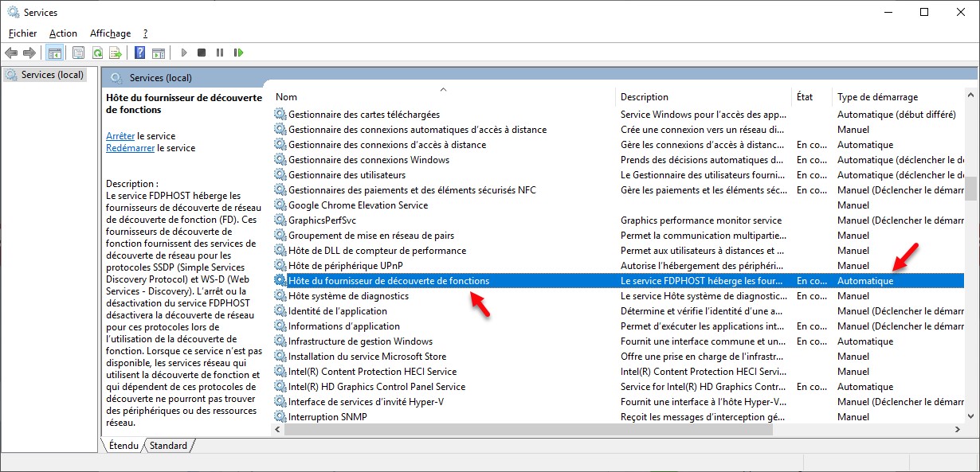The width and height of the screenshot is (980, 472).
Task: Click the vertical scrollbar down arrow
Action: coord(970,415)
